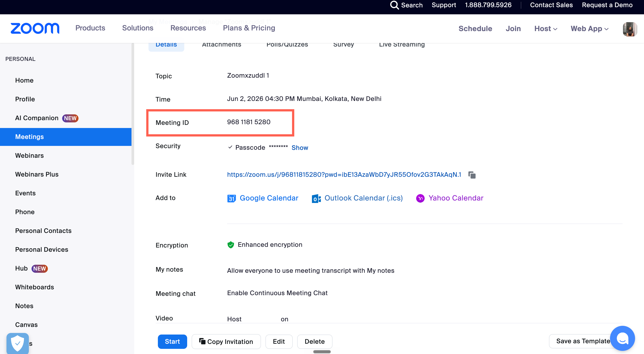Viewport: 644px width, 354px height.
Task: Open Webinars Plus in sidebar
Action: tap(37, 174)
